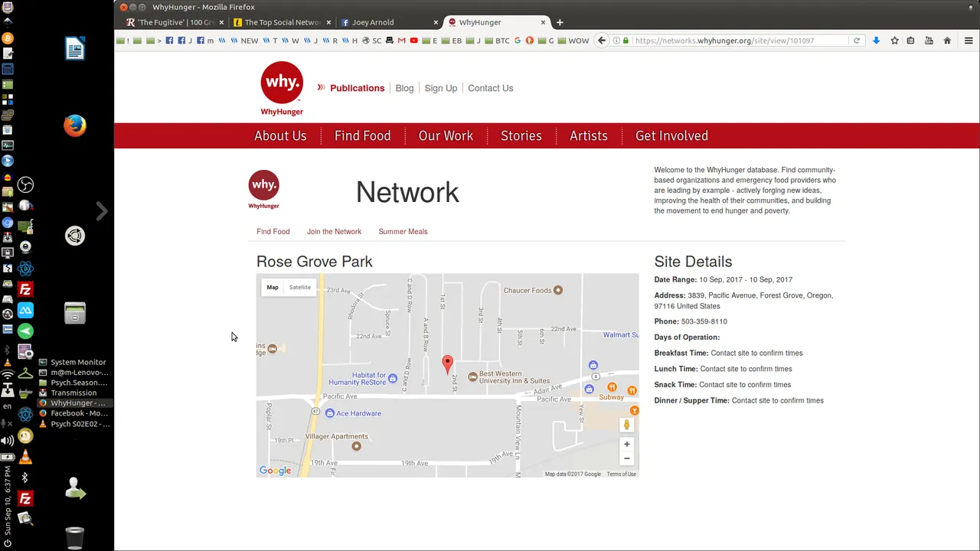Image resolution: width=980 pixels, height=551 pixels.
Task: Click the Contact Us header link
Action: [490, 88]
